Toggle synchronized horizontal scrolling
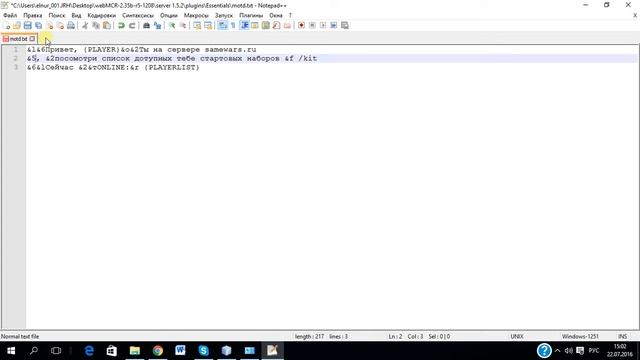 pyautogui.click(x=208, y=25)
